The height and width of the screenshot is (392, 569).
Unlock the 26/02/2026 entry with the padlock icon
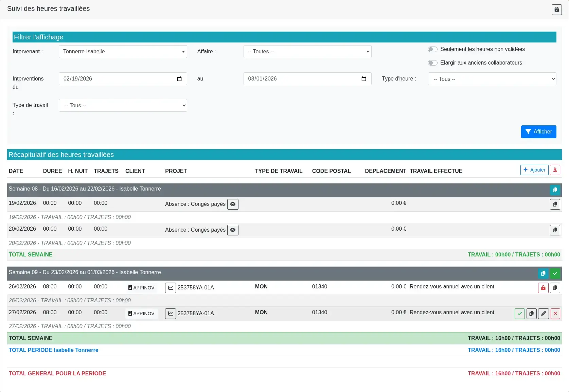click(543, 288)
